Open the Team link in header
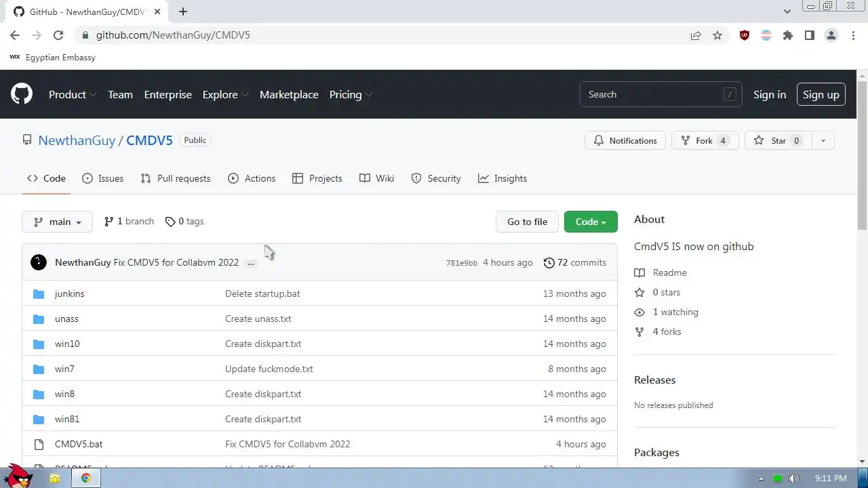Image resolution: width=868 pixels, height=488 pixels. pyautogui.click(x=120, y=94)
